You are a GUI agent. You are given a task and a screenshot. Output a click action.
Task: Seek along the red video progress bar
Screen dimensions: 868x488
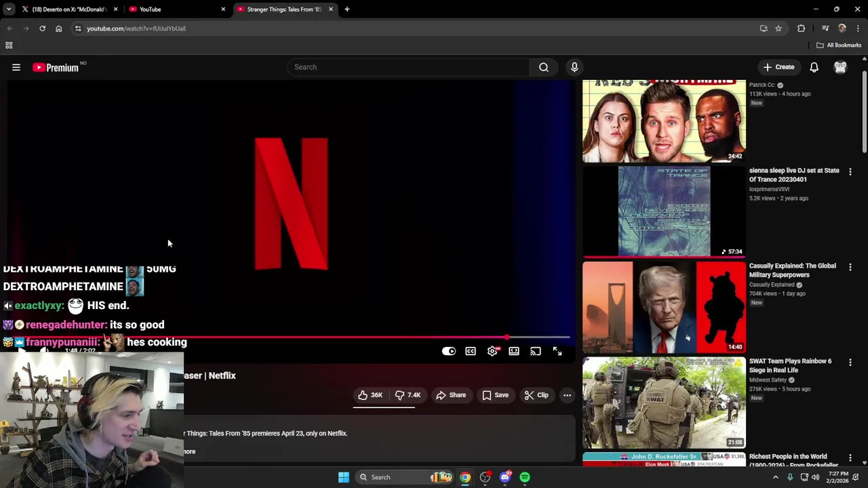tap(288, 337)
